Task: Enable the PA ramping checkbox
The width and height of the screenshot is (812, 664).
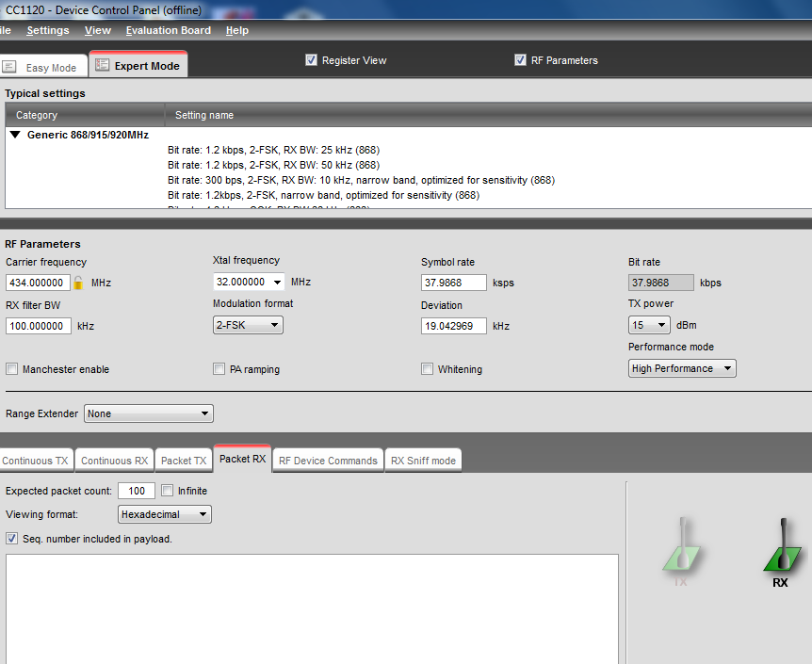Action: [219, 369]
